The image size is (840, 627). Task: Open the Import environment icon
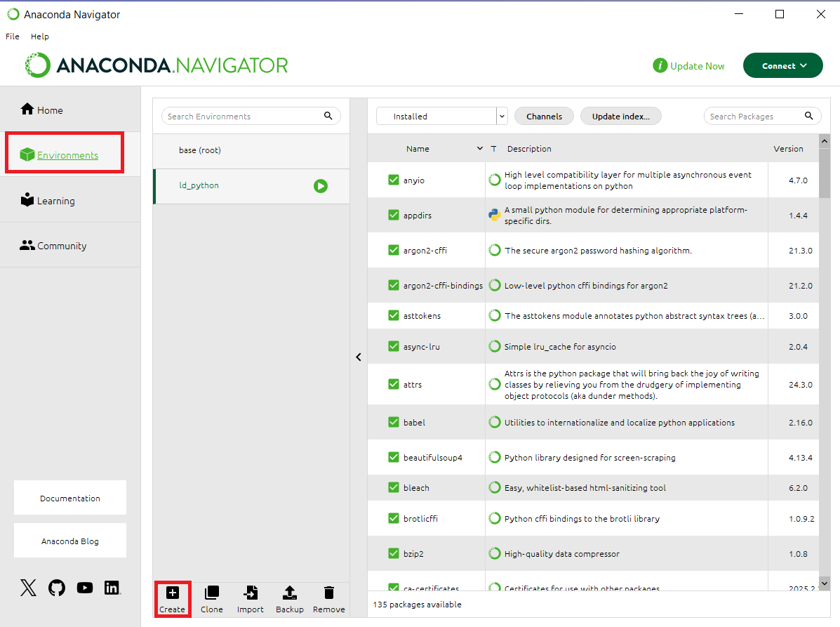pos(251,598)
